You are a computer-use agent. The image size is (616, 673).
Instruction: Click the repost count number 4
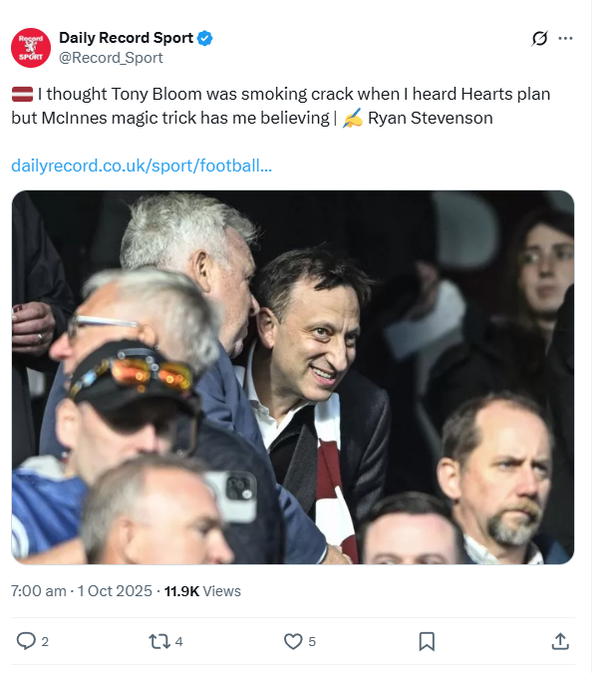pos(178,642)
